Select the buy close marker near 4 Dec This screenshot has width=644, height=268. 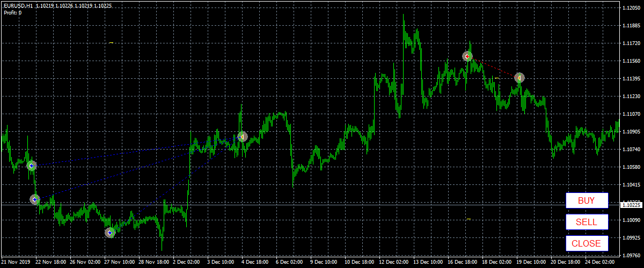click(242, 137)
